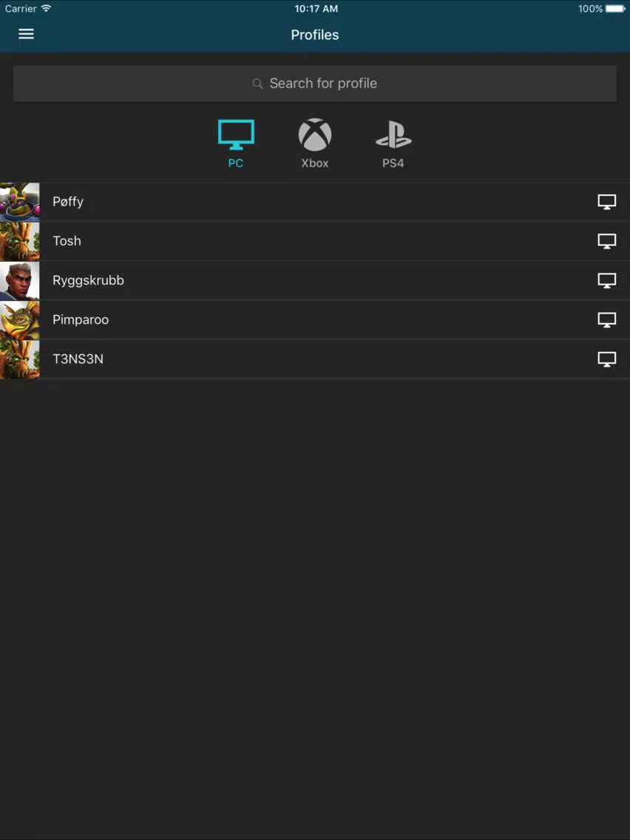
Task: Click the PC monitor icon in Pimparoo row
Action: click(607, 320)
